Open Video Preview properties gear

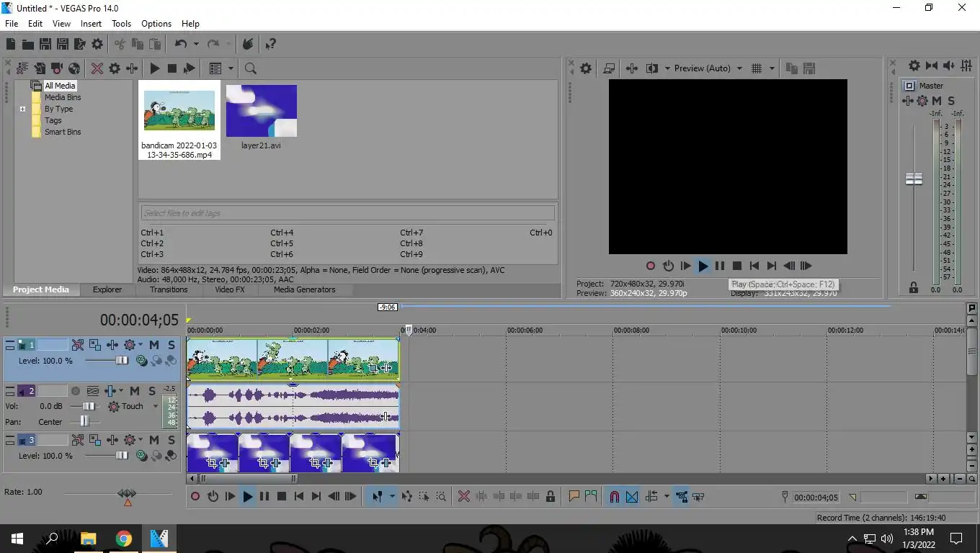tap(586, 68)
